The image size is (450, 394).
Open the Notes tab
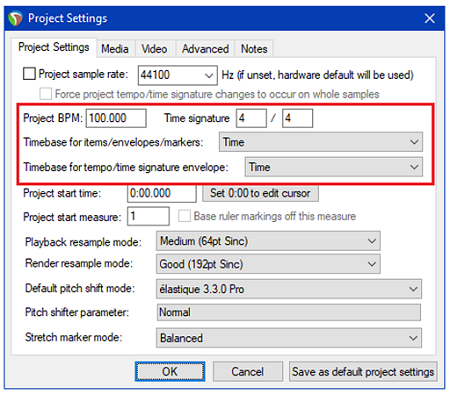[x=254, y=49]
